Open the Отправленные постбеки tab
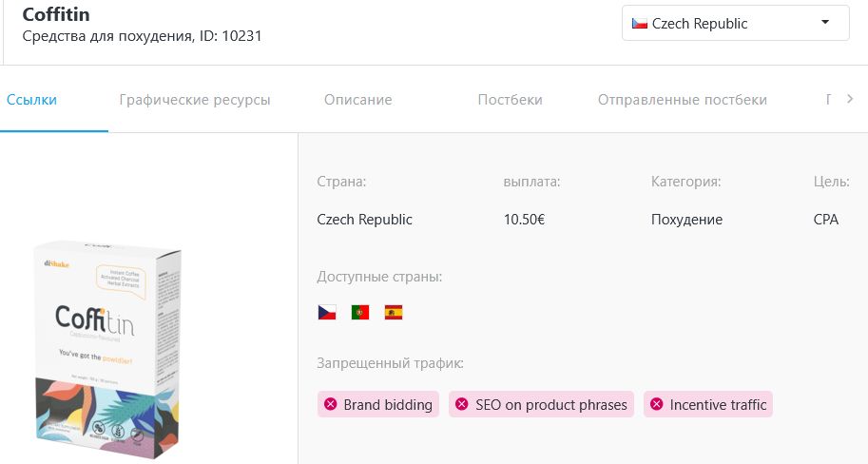The height and width of the screenshot is (464, 868). pos(682,100)
